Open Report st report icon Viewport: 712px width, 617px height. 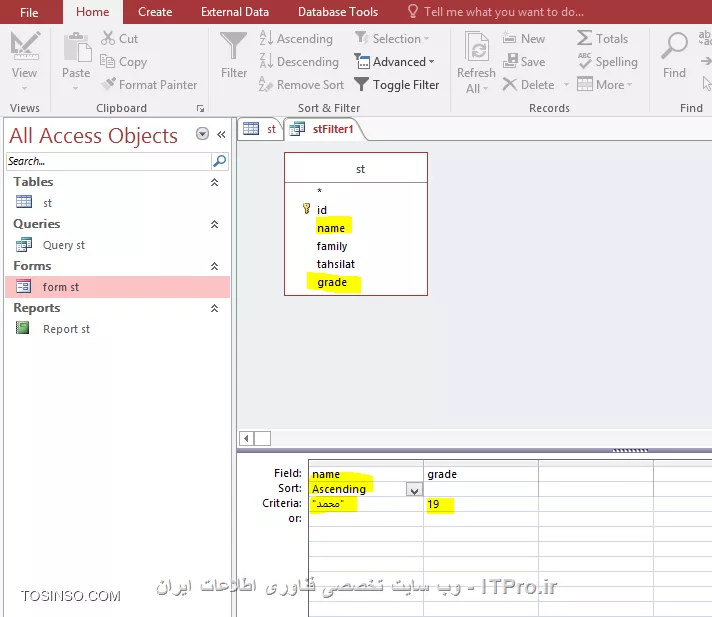pos(23,328)
